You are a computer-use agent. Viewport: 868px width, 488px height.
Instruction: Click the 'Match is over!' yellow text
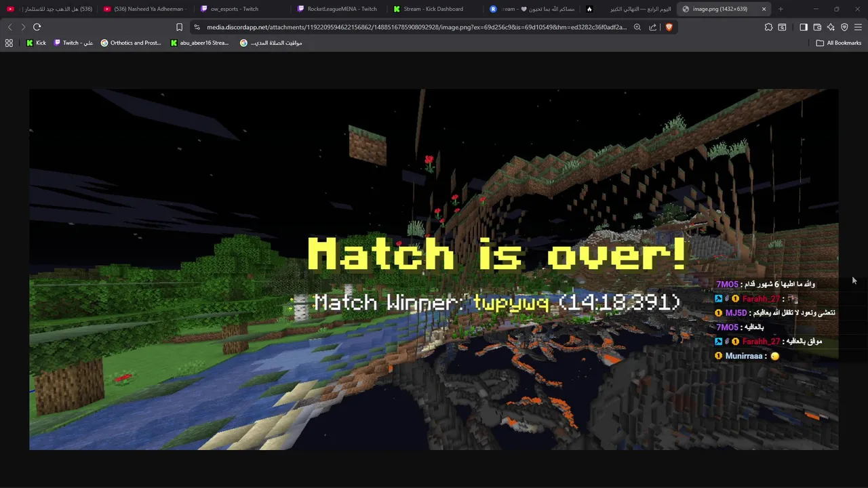[497, 255]
